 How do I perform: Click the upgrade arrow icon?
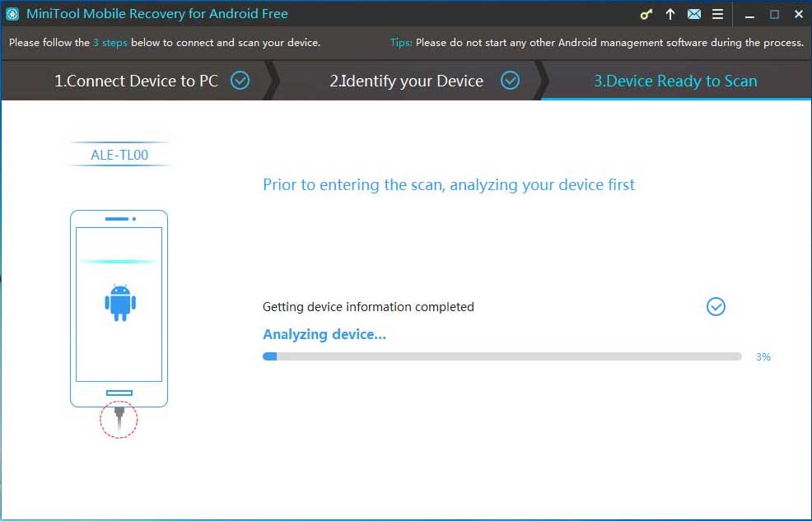pos(670,15)
